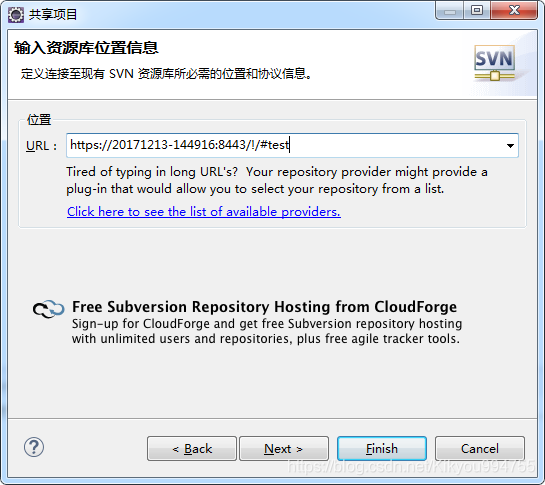Maximize the 共享项目 dialog window
545x485 pixels.
click(477, 10)
